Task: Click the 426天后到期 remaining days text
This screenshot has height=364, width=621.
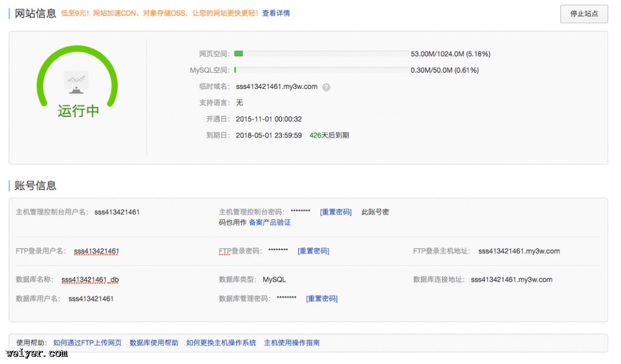Action: [x=329, y=135]
